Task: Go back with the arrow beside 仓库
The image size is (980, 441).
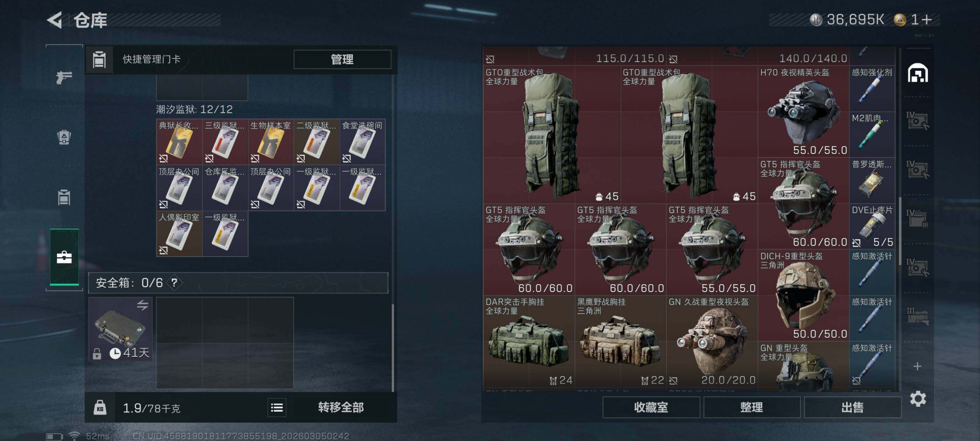Action: pyautogui.click(x=54, y=20)
